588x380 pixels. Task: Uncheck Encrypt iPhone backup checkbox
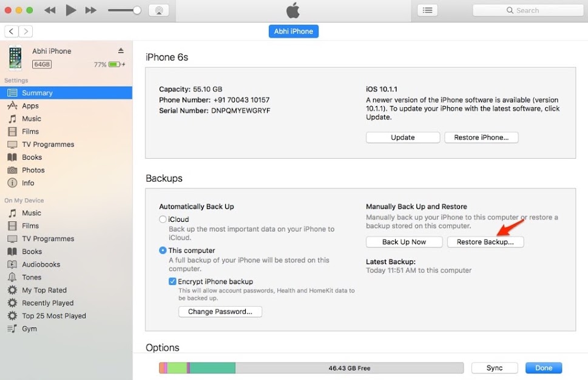pos(172,282)
